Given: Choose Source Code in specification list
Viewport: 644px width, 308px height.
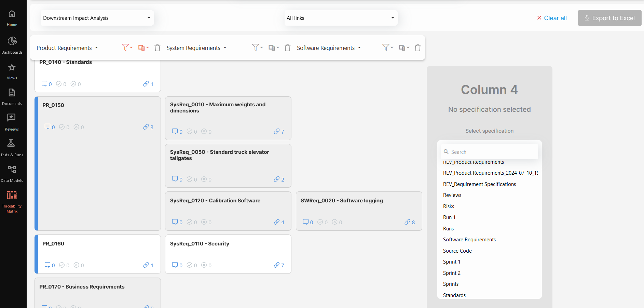Looking at the screenshot, I should (x=457, y=251).
